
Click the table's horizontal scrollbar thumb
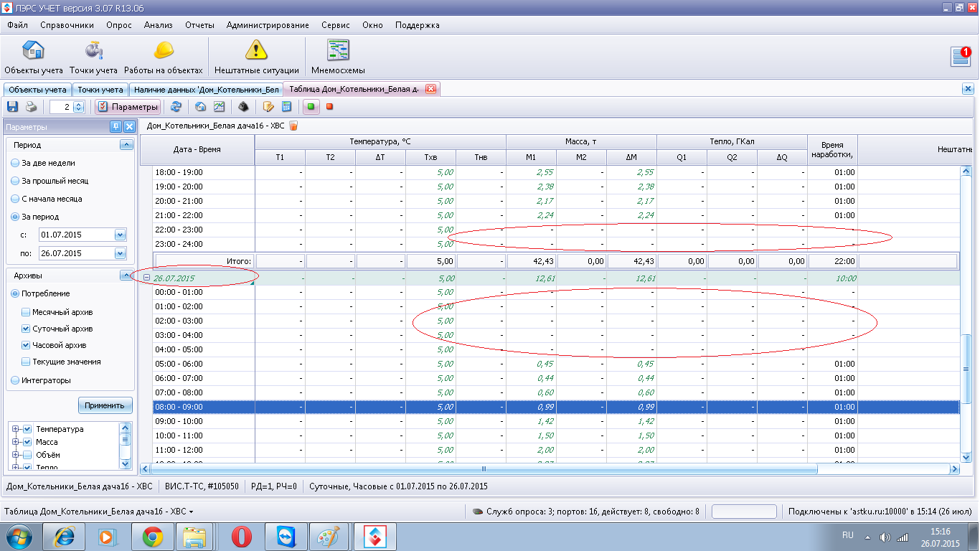[484, 468]
